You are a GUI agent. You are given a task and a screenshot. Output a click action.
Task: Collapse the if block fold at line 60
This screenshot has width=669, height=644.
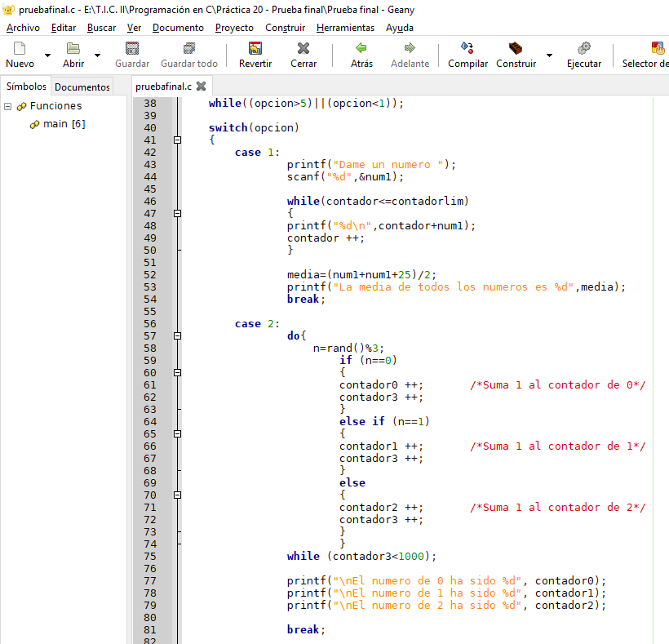[178, 372]
